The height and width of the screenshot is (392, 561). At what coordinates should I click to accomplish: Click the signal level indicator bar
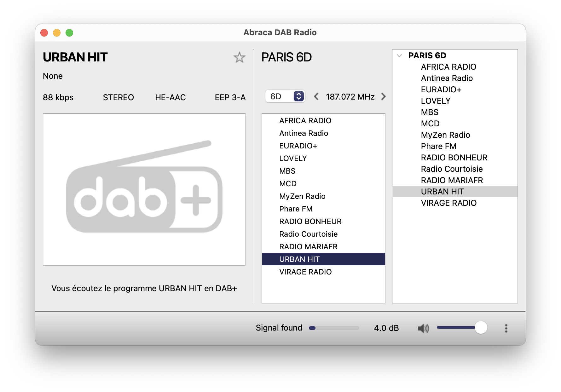point(334,328)
